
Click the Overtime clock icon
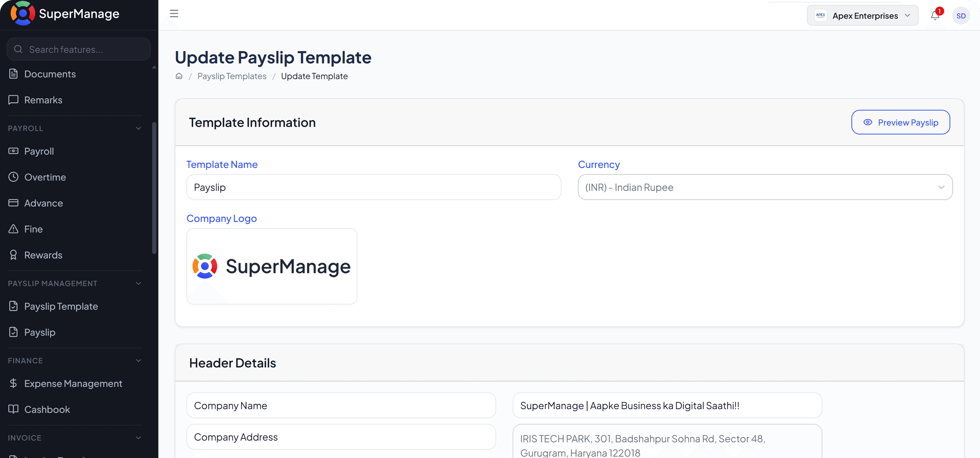[x=13, y=177]
